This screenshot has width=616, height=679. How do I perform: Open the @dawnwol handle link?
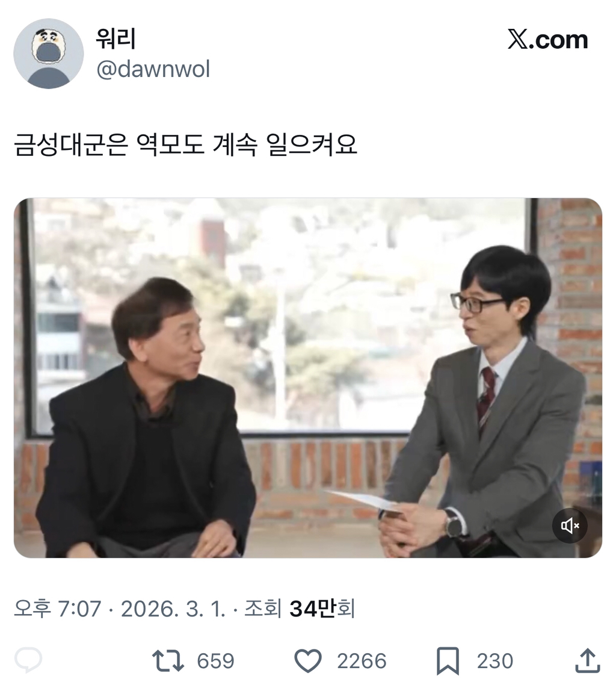tap(153, 69)
